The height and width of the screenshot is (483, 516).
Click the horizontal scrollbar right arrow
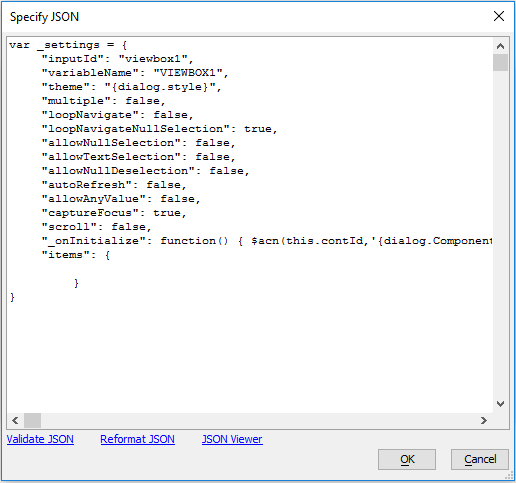tap(484, 420)
